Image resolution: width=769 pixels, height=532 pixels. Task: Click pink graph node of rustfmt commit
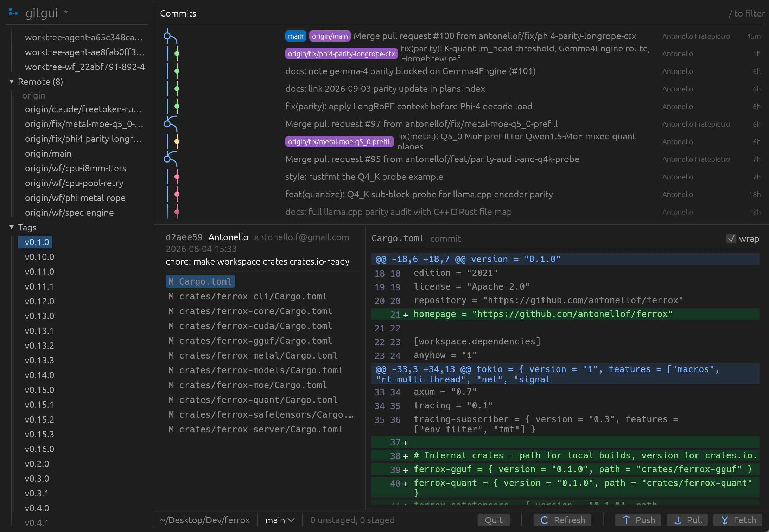177,177
